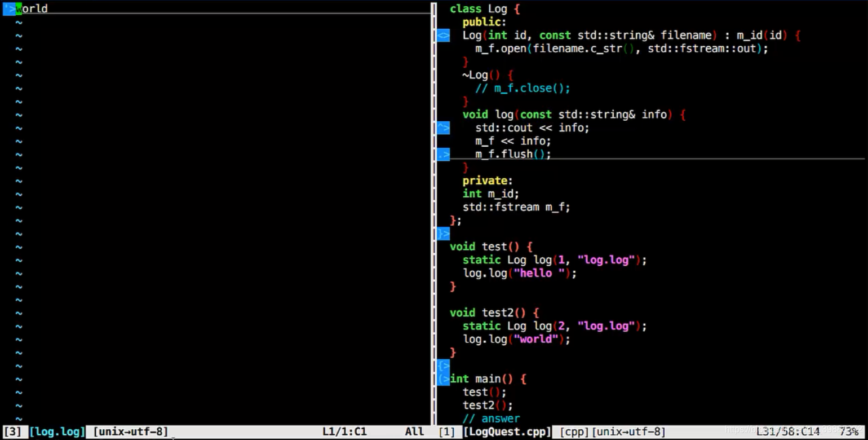
Task: Click window number [1] in right status line
Action: pyautogui.click(x=446, y=432)
